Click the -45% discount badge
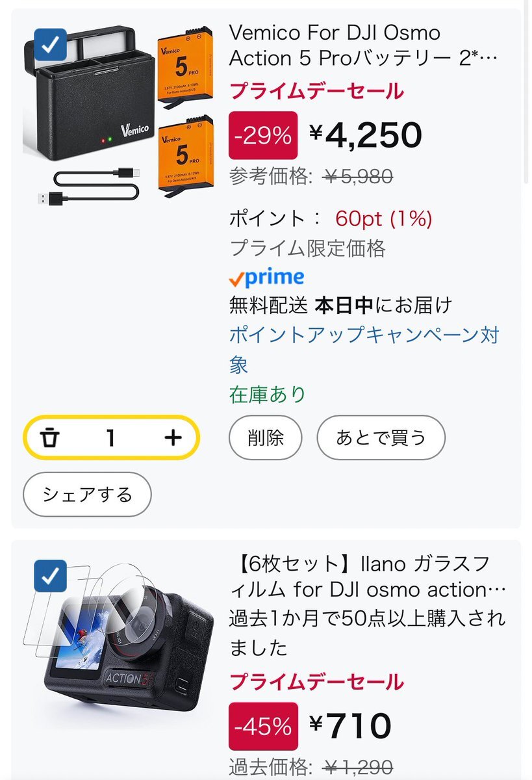 (263, 726)
